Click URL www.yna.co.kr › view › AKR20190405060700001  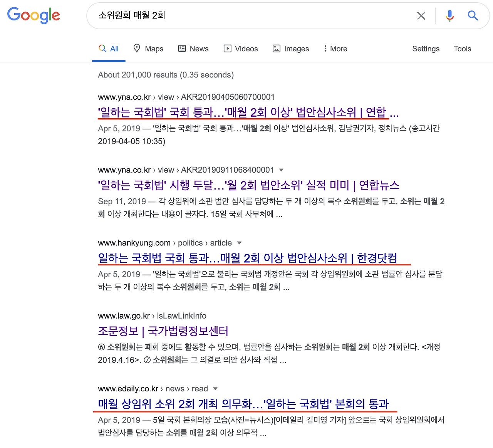pos(186,97)
